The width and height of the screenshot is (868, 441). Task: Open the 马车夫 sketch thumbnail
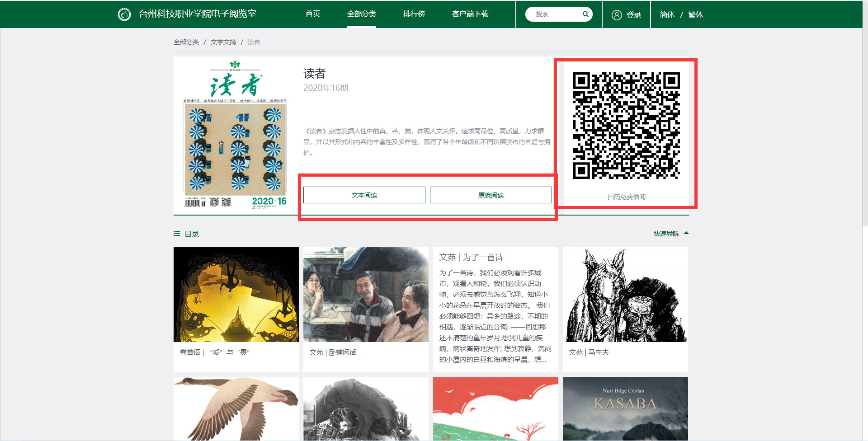625,295
